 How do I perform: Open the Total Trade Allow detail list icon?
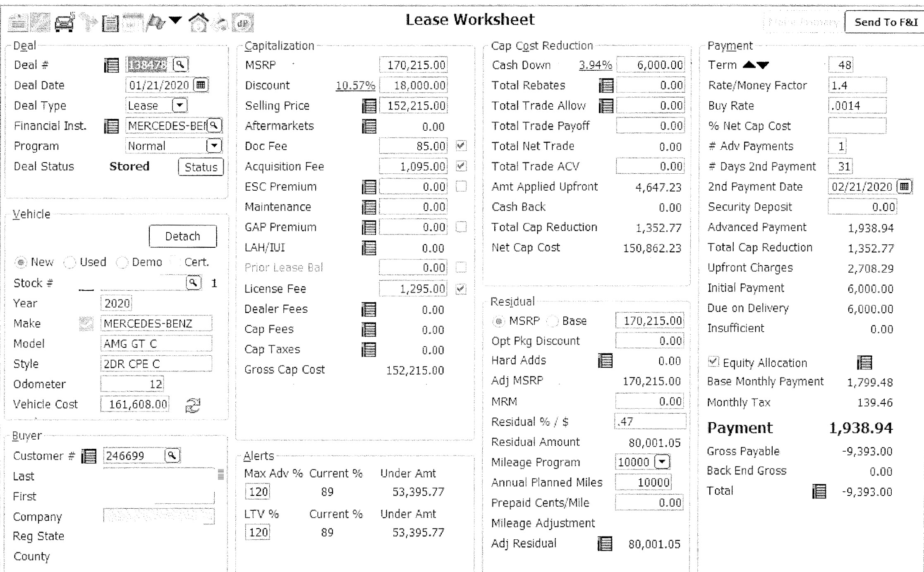tap(606, 106)
